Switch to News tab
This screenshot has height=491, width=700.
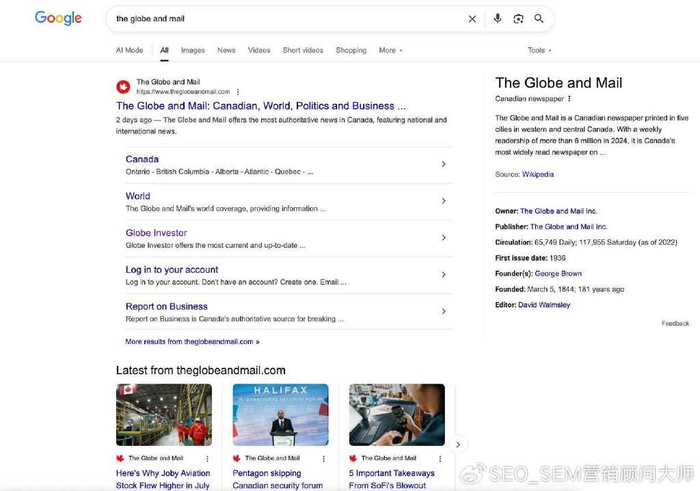[x=226, y=50]
